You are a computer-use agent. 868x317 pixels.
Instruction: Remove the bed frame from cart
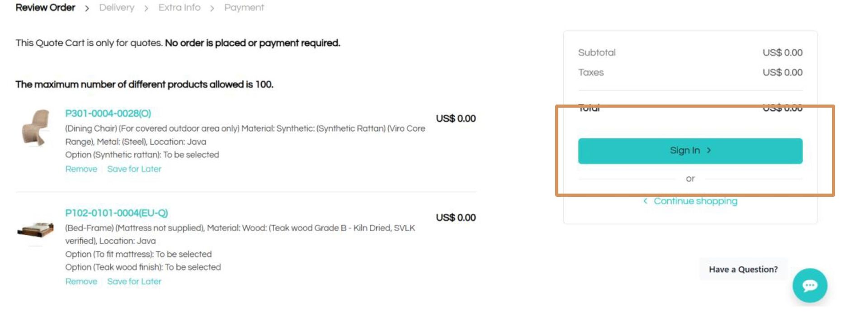[81, 282]
